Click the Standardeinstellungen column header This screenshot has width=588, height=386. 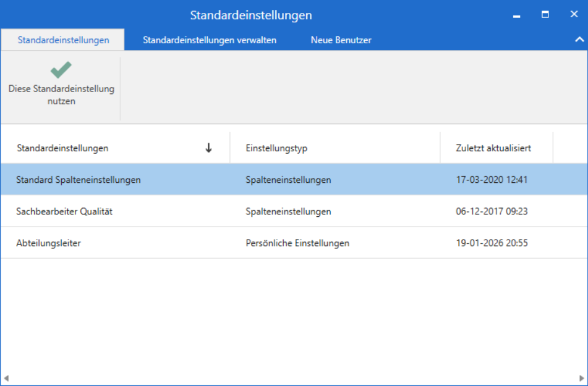[115, 148]
